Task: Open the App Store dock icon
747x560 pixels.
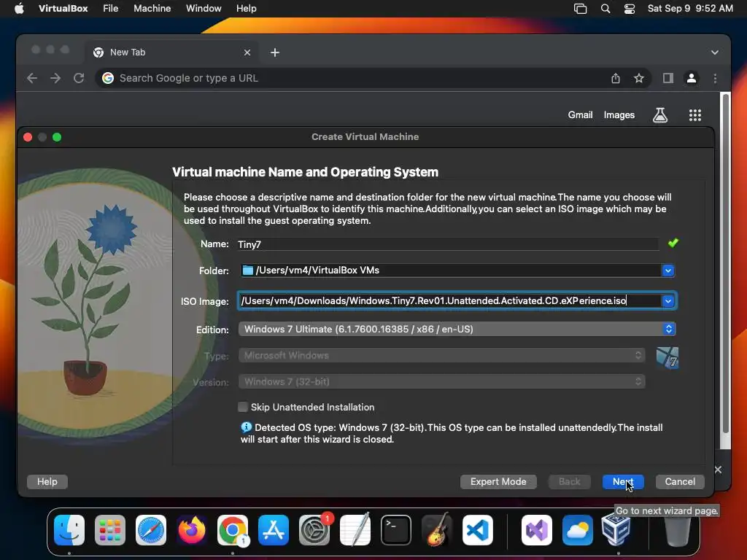Action: (x=274, y=530)
